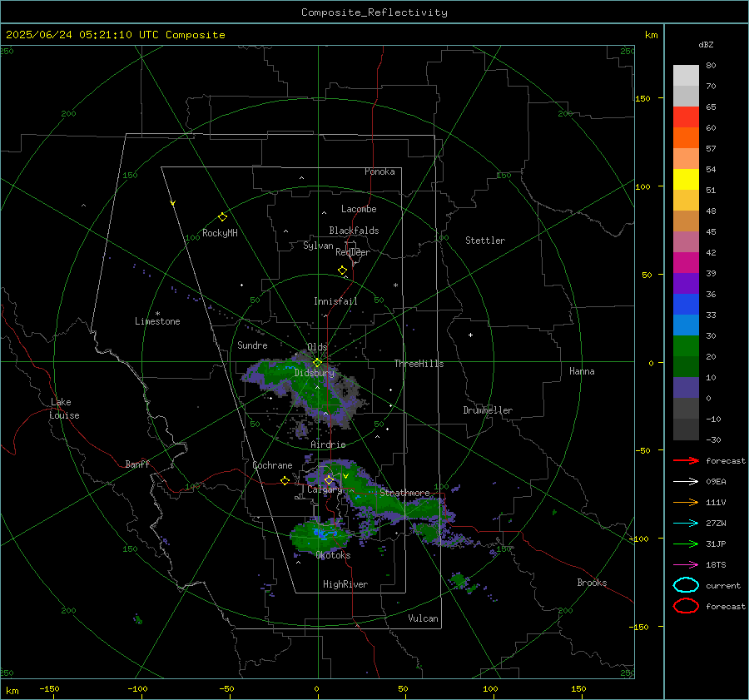This screenshot has width=749, height=700.
Task: Select the purple 36-39 dBZ color swatch
Action: 686,283
